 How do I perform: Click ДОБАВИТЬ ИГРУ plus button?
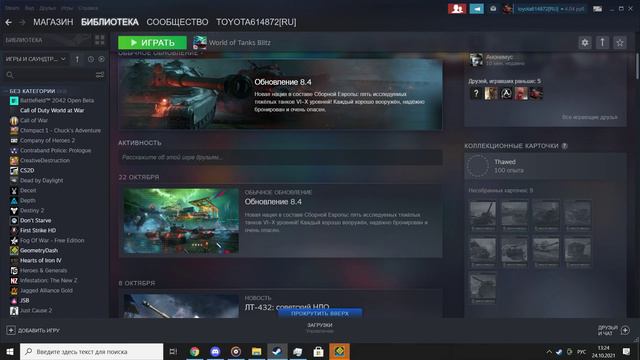(11, 330)
